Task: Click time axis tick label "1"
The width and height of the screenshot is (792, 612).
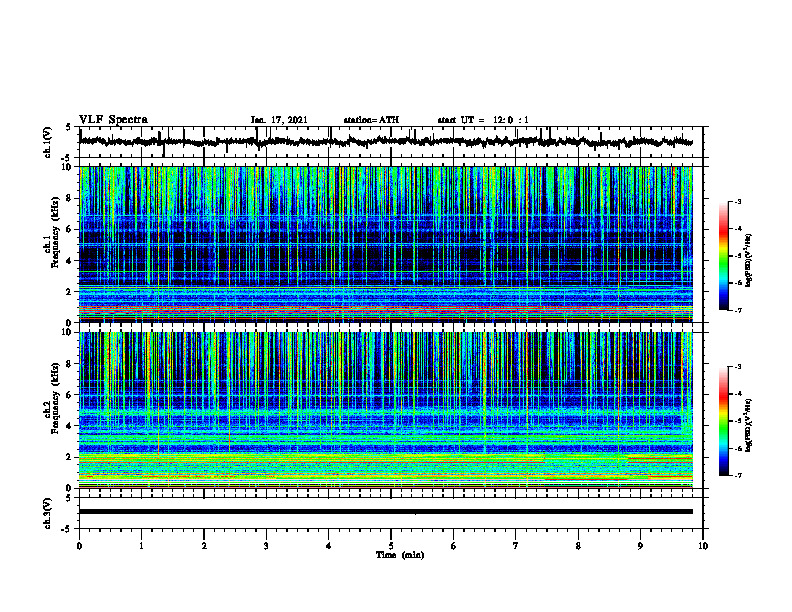Action: point(141,546)
